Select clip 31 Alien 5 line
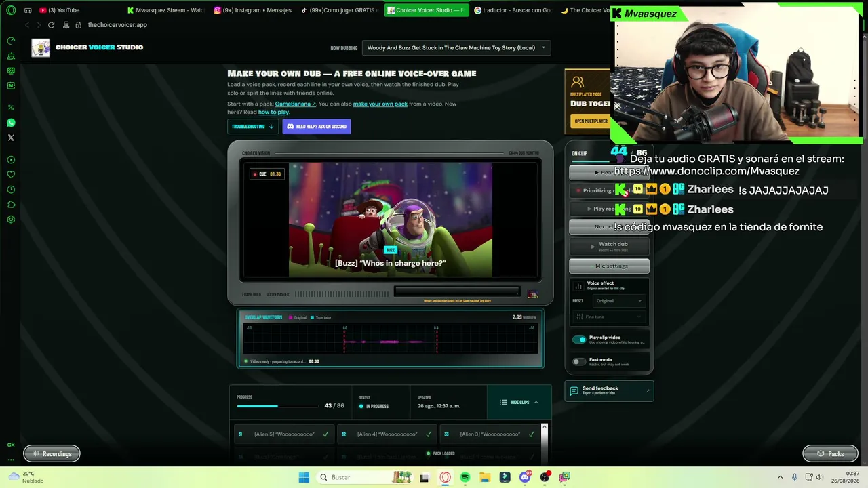This screenshot has width=868, height=488. click(x=283, y=434)
